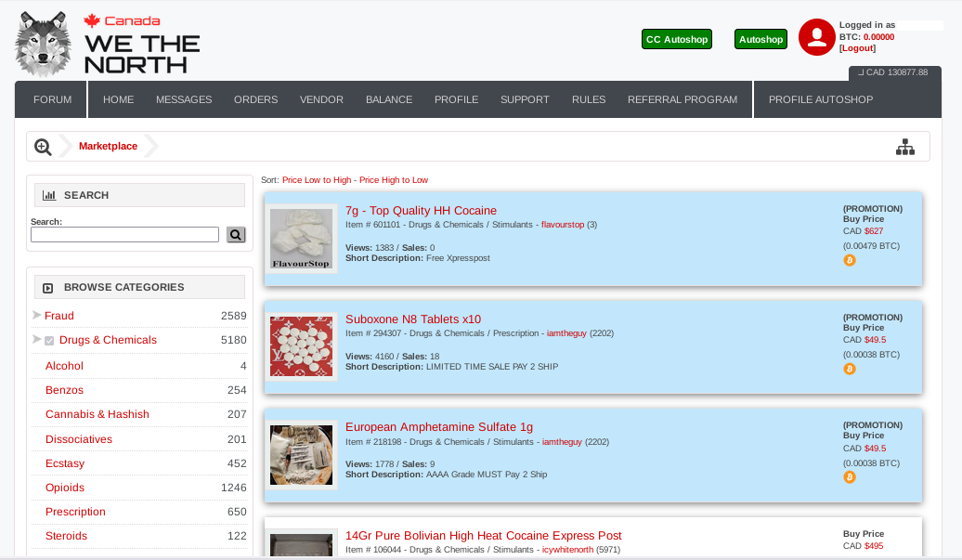This screenshot has height=560, width=962.
Task: Open the Drugs & Chemicals category link
Action: pyautogui.click(x=108, y=340)
